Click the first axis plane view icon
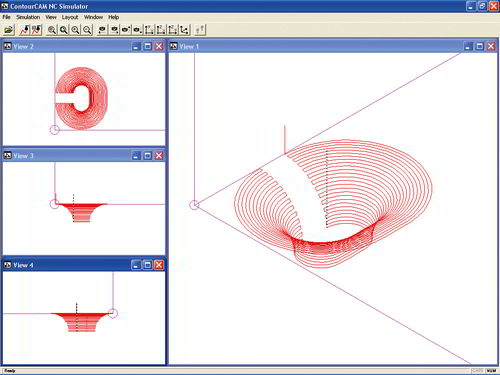 tap(149, 30)
